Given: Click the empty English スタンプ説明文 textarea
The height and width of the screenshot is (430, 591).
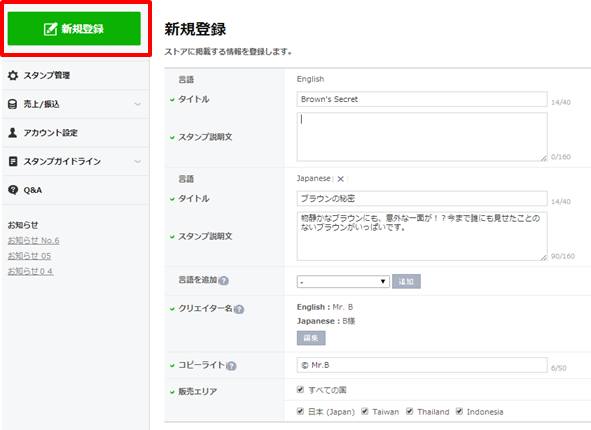Looking at the screenshot, I should click(422, 137).
